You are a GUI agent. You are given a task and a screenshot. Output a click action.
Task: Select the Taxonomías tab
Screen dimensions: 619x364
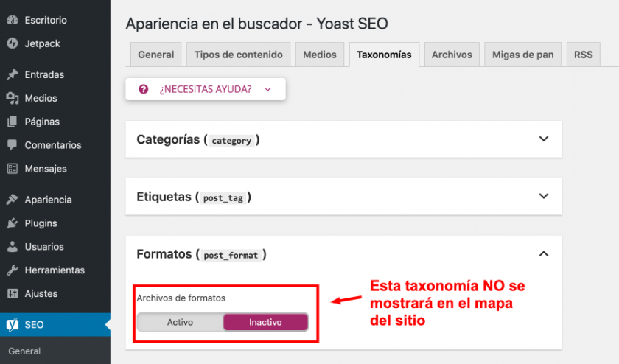tap(384, 55)
